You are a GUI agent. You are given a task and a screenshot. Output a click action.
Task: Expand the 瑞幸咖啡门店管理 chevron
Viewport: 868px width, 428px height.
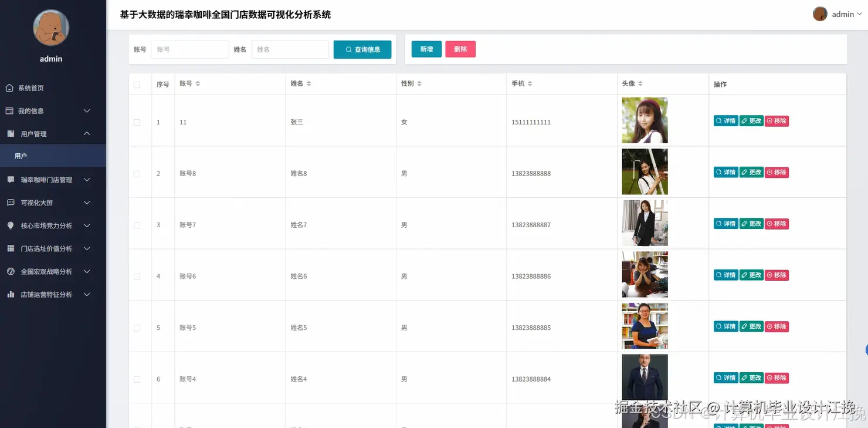pyautogui.click(x=87, y=180)
